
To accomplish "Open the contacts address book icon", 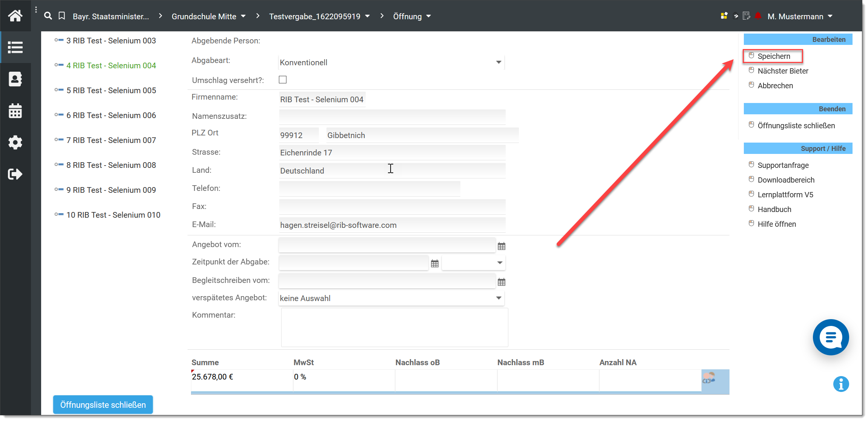I will coord(15,79).
